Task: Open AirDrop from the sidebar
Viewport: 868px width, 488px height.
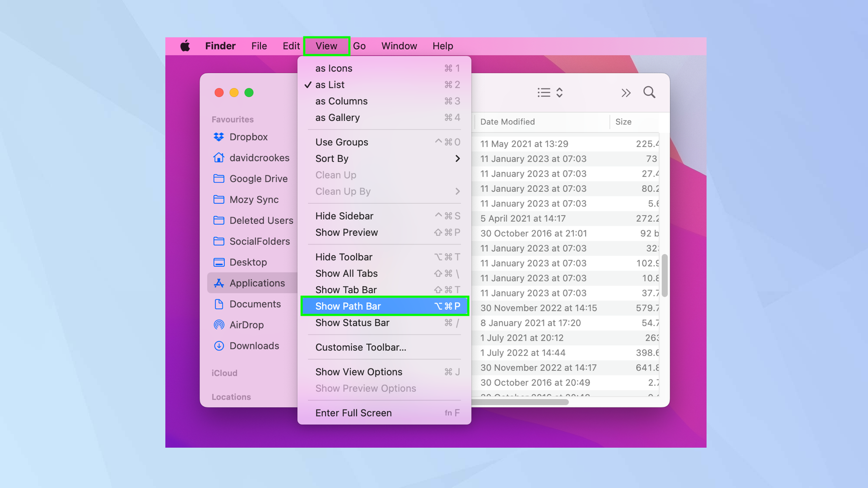Action: pos(247,324)
